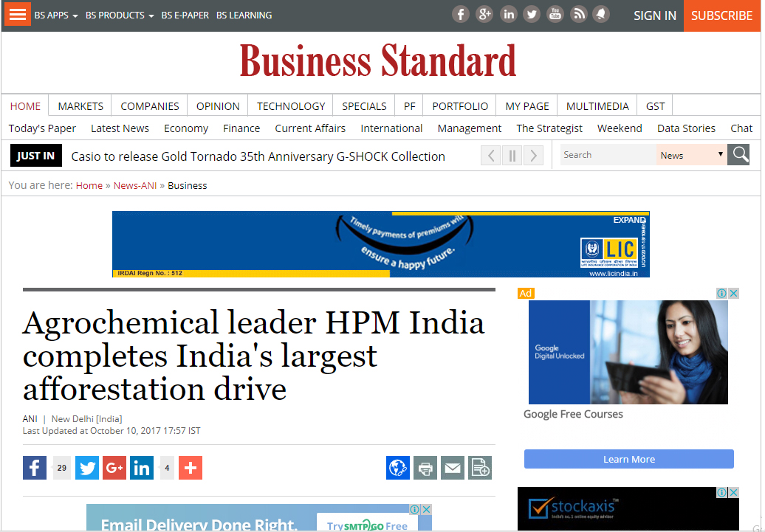
Task: Open the PORTFOLIO tab
Action: 460,106
